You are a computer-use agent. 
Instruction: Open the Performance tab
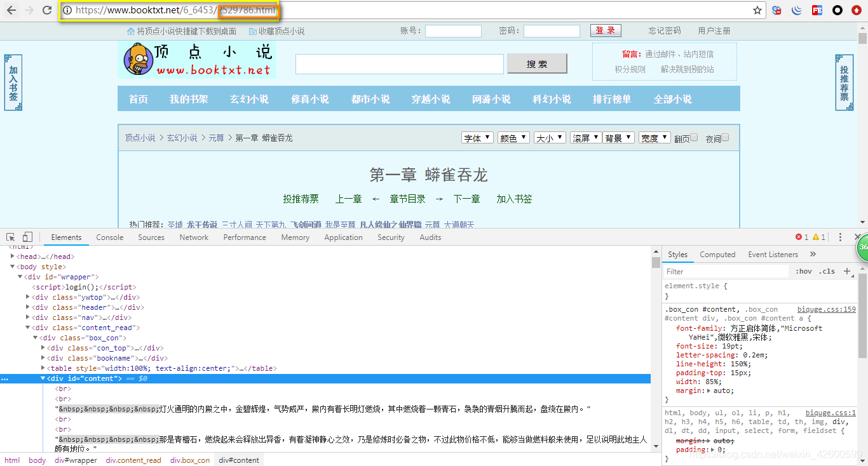point(245,237)
